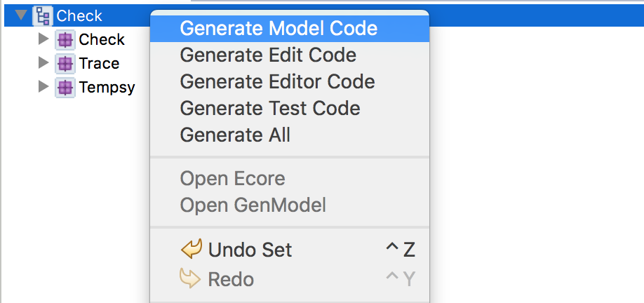644x303 pixels.
Task: Expand the Trace package node
Action: [43, 64]
